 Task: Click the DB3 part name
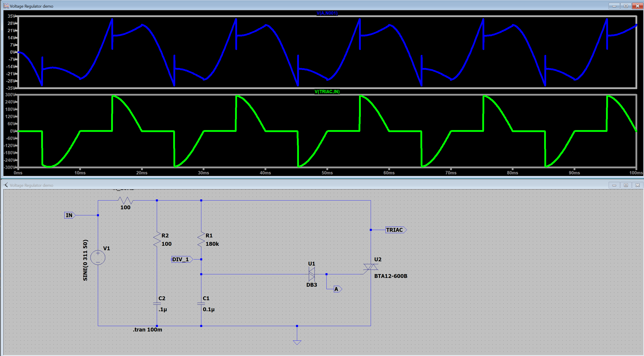point(312,285)
